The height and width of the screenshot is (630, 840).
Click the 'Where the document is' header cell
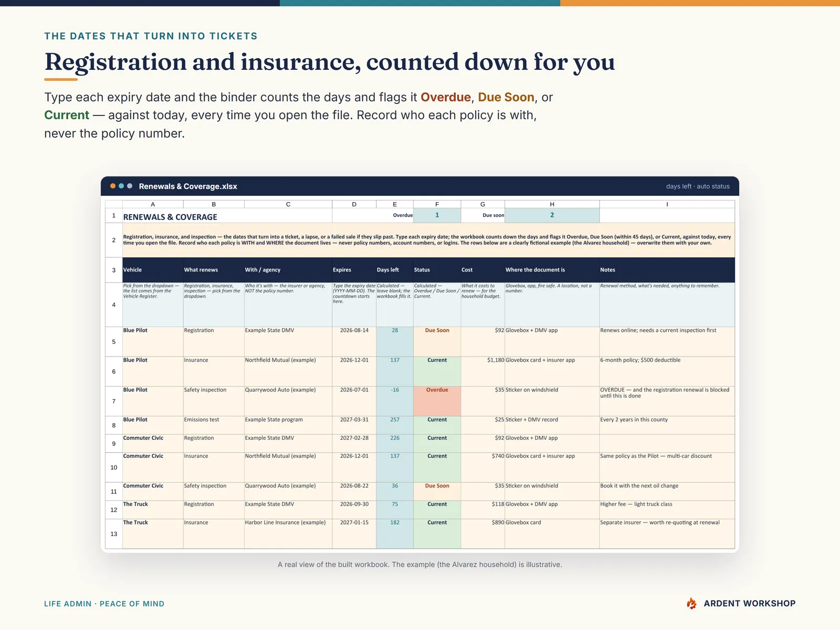click(x=552, y=270)
